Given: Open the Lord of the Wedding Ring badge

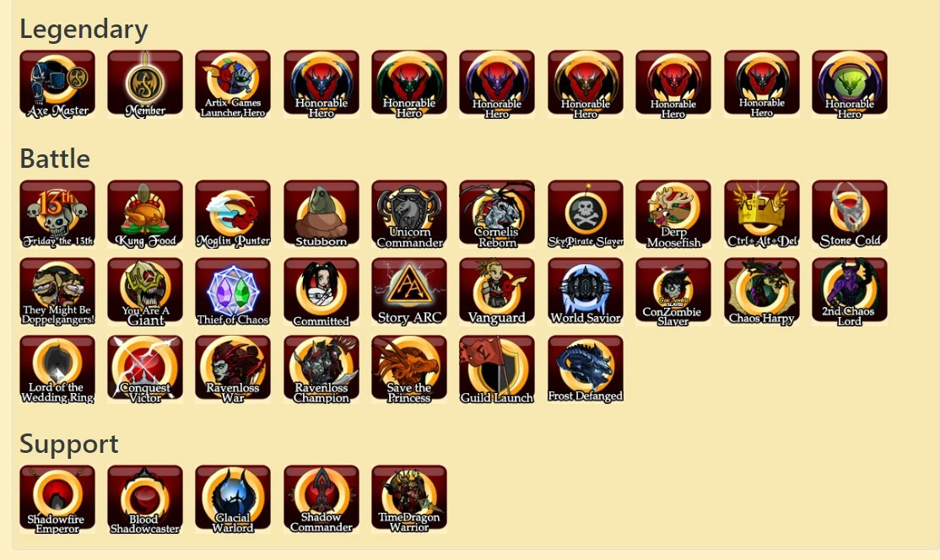Looking at the screenshot, I should click(57, 369).
